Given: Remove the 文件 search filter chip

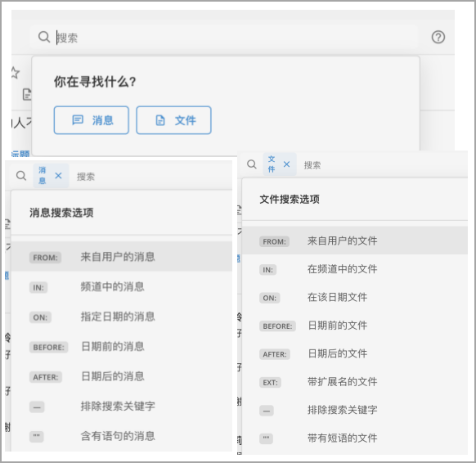Looking at the screenshot, I should coord(286,164).
